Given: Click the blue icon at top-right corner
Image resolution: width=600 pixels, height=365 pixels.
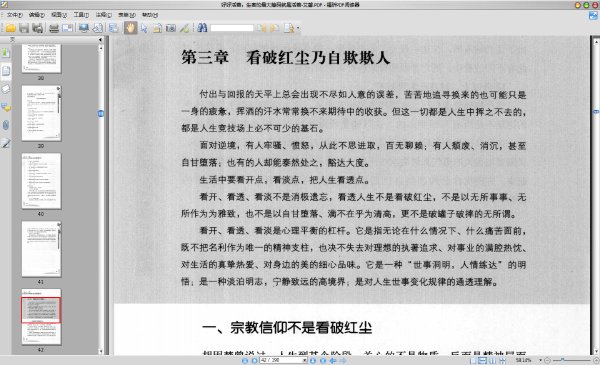Looking at the screenshot, I should [x=593, y=16].
